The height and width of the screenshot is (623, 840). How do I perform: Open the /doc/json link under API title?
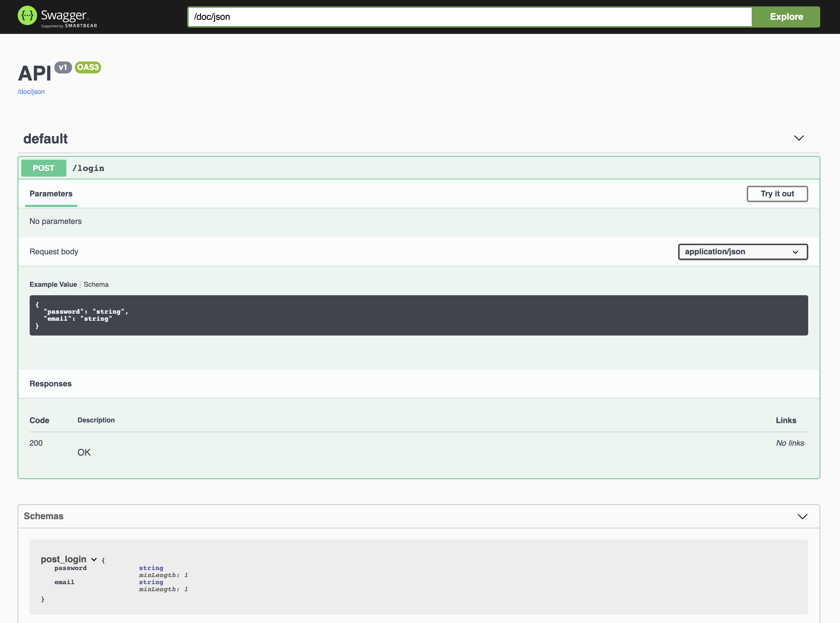(31, 91)
